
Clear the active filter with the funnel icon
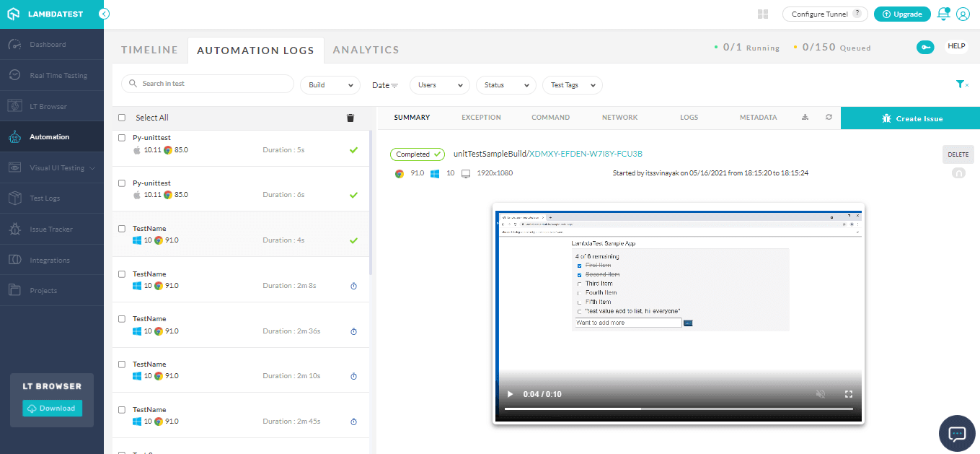click(961, 84)
